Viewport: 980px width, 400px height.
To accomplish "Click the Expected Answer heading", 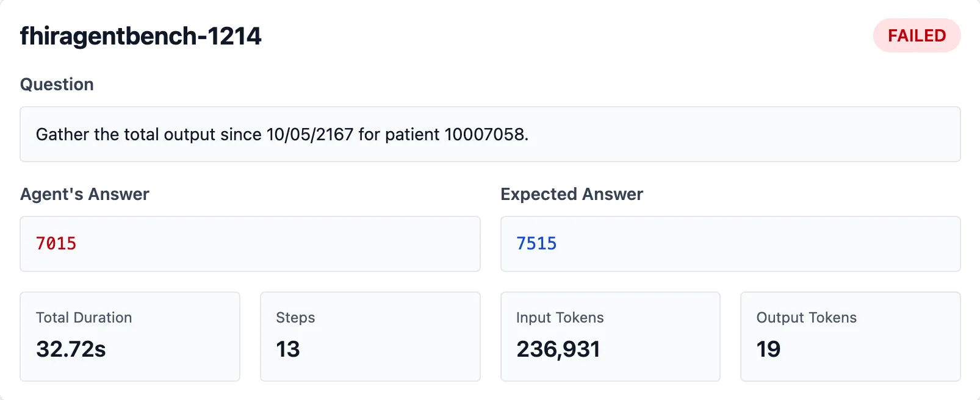I will pos(571,194).
